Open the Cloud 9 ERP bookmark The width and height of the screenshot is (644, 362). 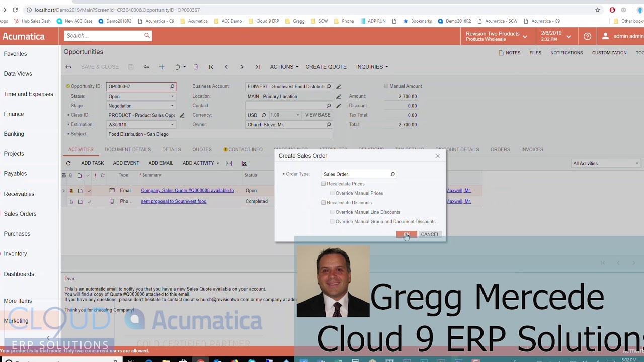[264, 21]
